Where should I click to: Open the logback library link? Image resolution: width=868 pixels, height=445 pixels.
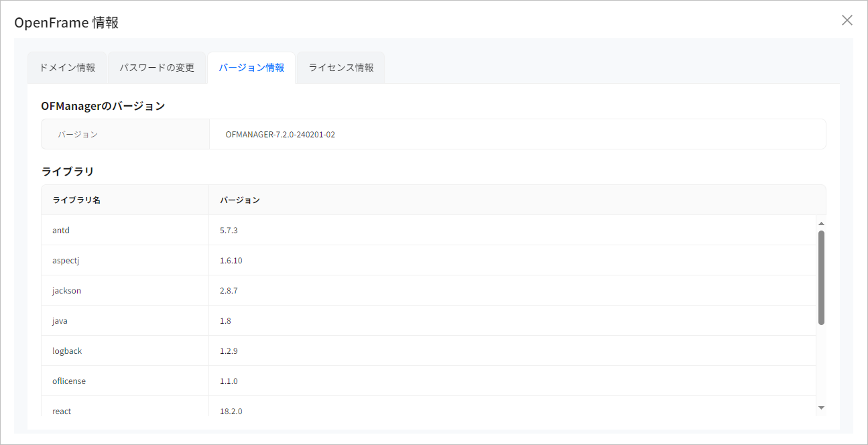(66, 351)
